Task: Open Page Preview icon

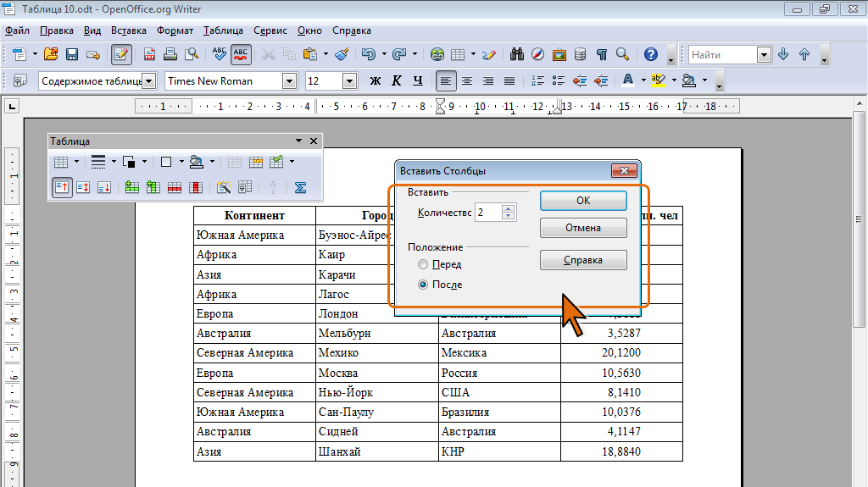Action: point(192,54)
